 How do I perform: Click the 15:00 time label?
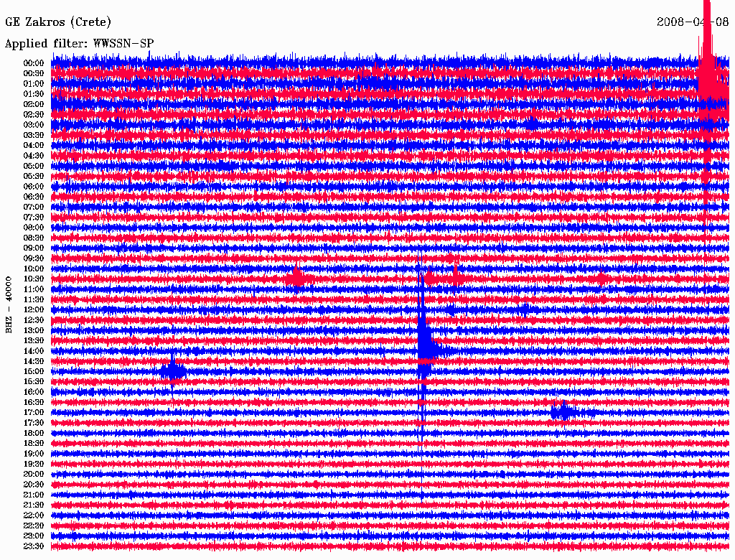(x=34, y=371)
